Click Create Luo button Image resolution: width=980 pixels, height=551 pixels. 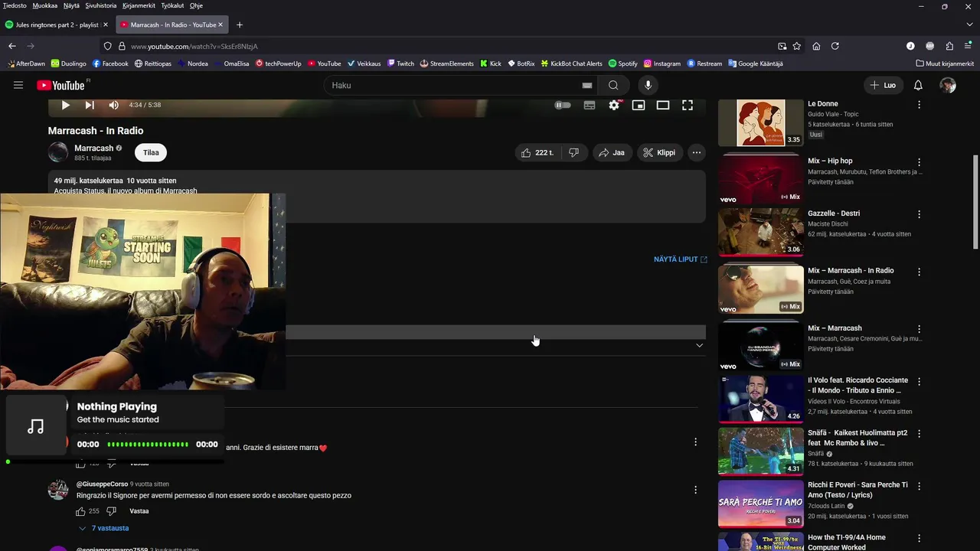coord(883,85)
